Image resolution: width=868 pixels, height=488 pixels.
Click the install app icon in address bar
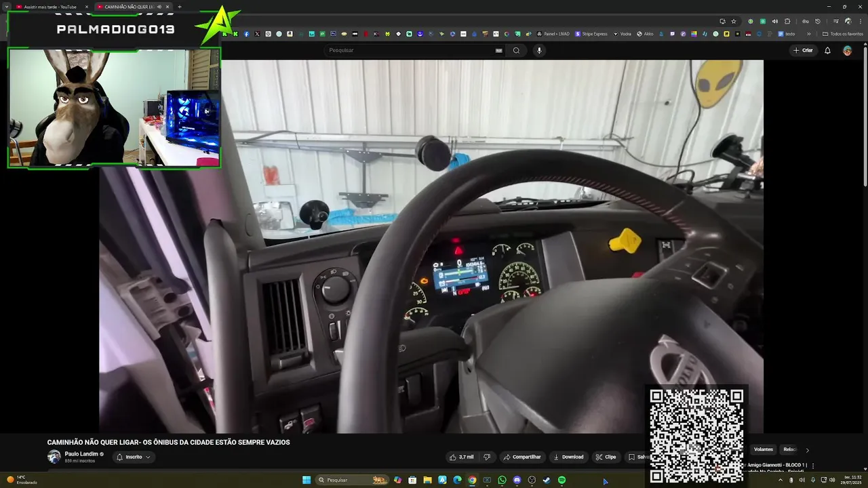722,22
